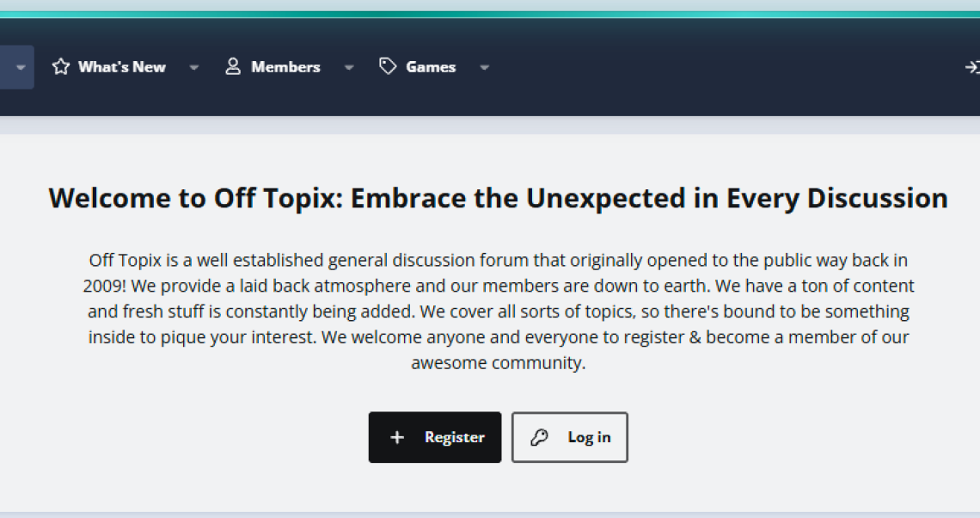The image size is (980, 518).
Task: Expand the What's New dropdown arrow
Action: [193, 67]
